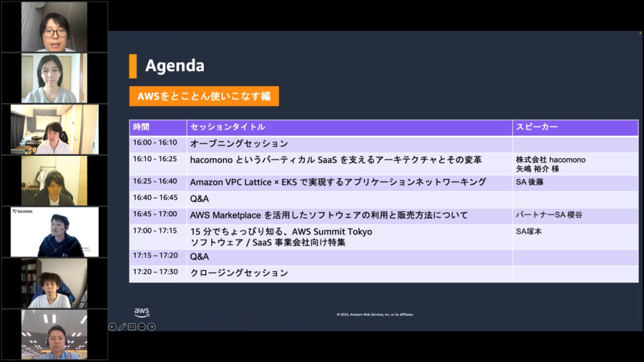Select video tile with clothes rack in background
The image size is (644, 362).
(x=55, y=180)
